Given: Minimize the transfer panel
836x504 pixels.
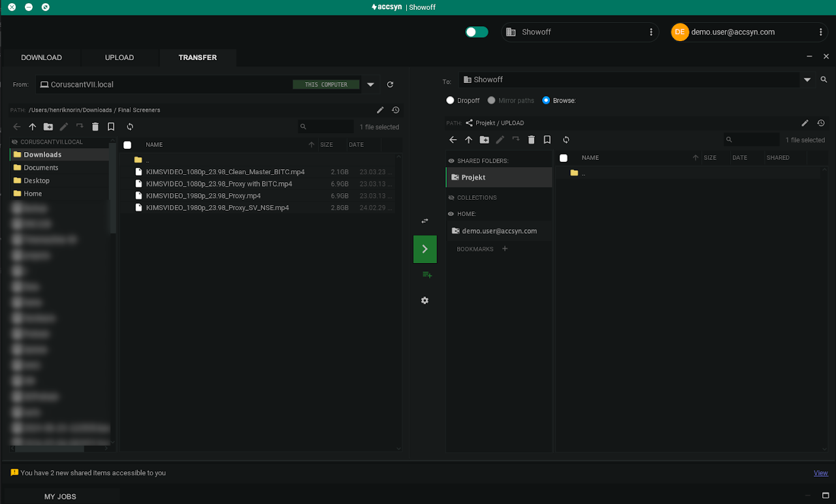Looking at the screenshot, I should [810, 57].
